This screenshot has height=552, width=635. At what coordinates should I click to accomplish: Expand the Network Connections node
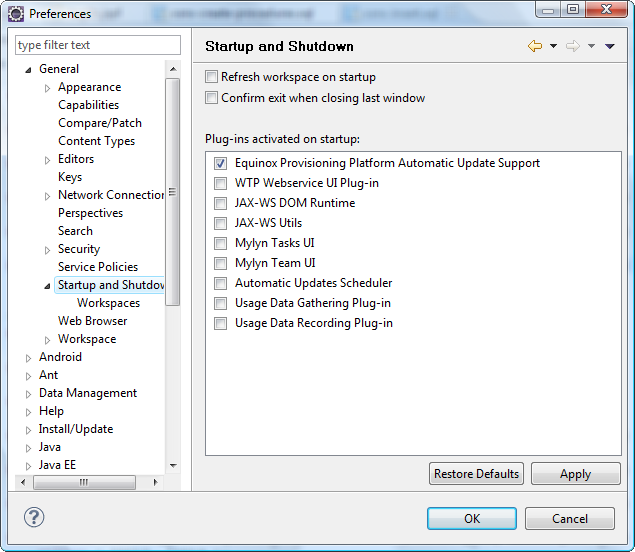pos(47,196)
